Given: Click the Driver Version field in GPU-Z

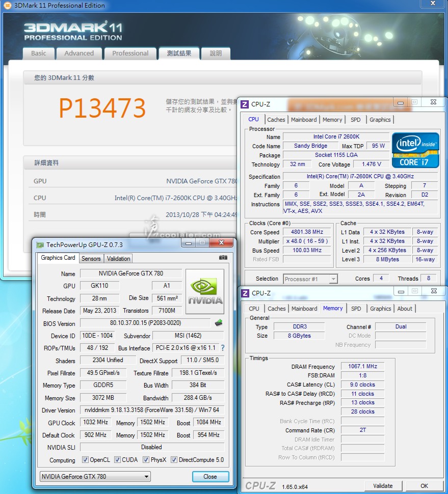Looking at the screenshot, I should point(152,410).
